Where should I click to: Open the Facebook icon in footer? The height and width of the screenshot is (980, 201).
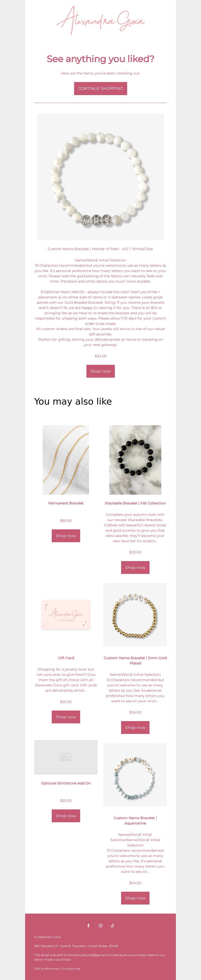click(88, 926)
